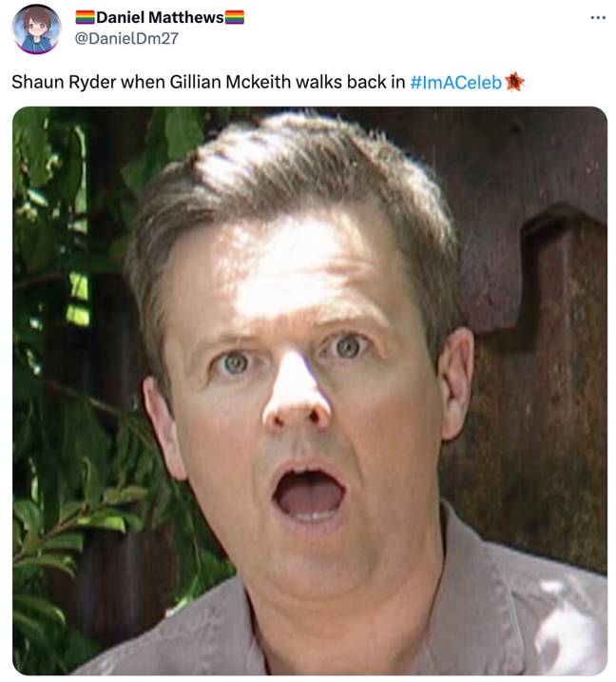This screenshot has height=682, width=616.
Task: Click the words "Shaun Ryder" in the tweet
Action: click(64, 82)
